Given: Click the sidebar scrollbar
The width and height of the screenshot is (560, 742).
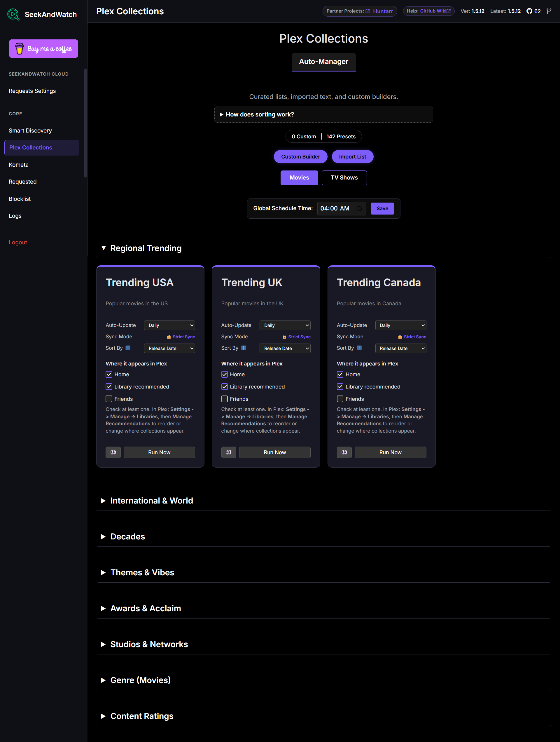Looking at the screenshot, I should [x=85, y=123].
